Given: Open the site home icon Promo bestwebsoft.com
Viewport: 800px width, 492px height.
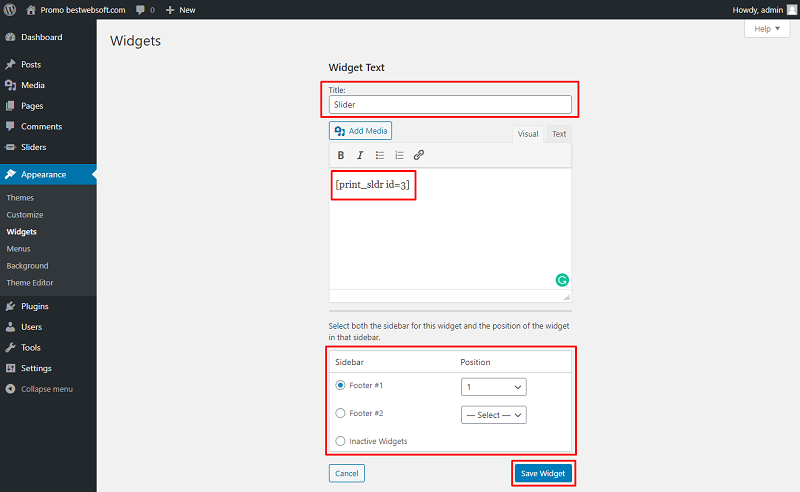Looking at the screenshot, I should click(x=31, y=10).
